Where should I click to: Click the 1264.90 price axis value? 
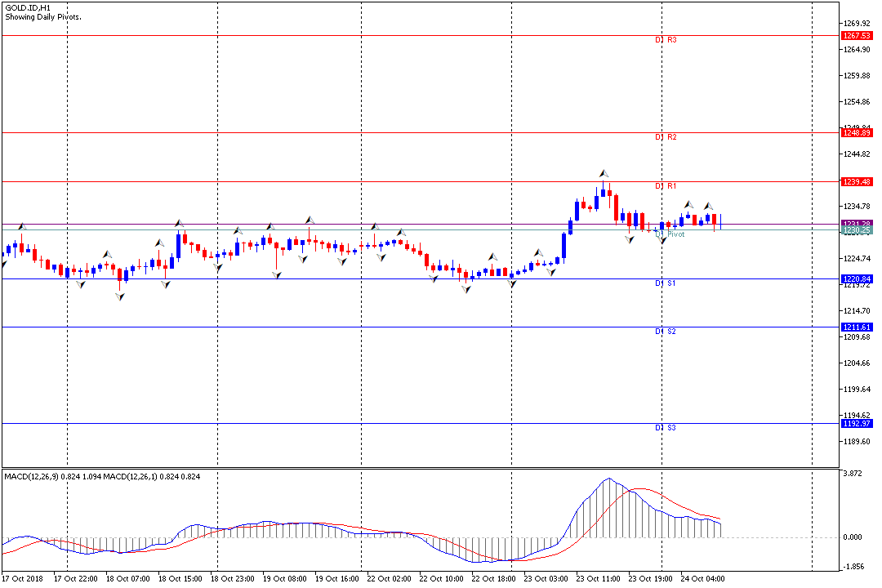[857, 50]
